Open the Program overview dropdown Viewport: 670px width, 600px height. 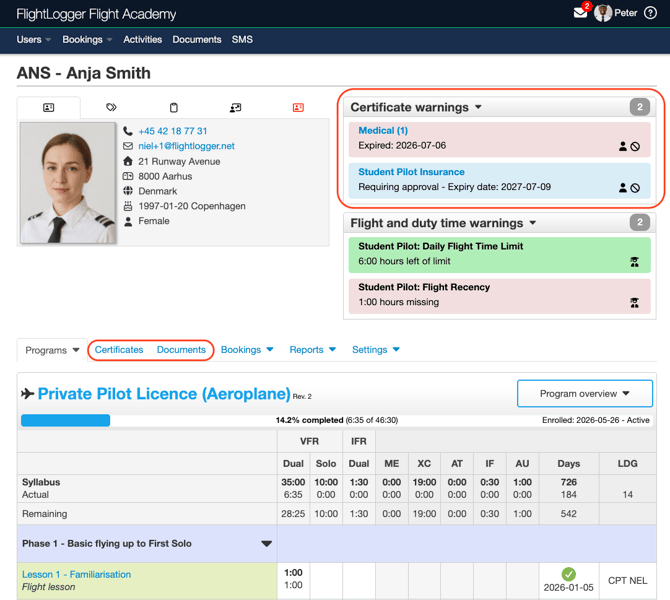pyautogui.click(x=585, y=394)
